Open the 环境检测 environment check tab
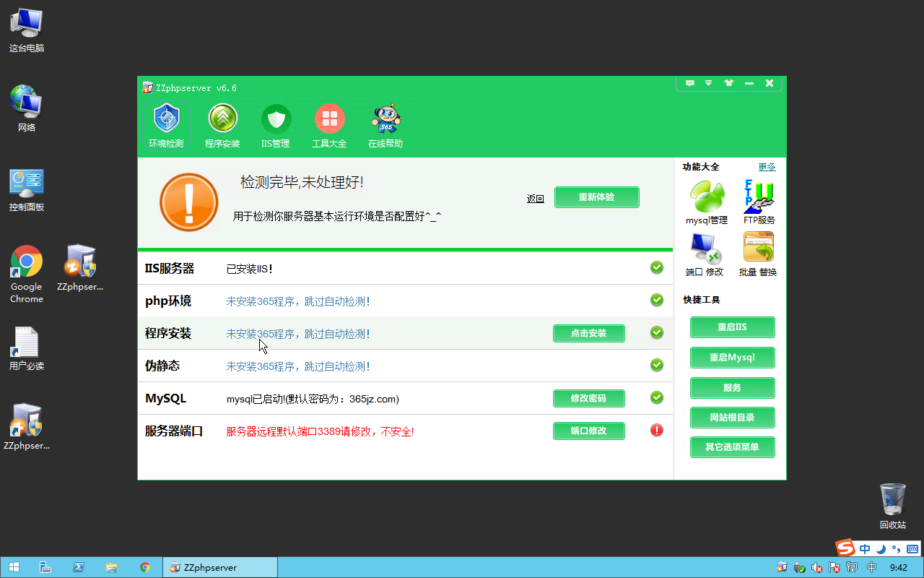 166,126
